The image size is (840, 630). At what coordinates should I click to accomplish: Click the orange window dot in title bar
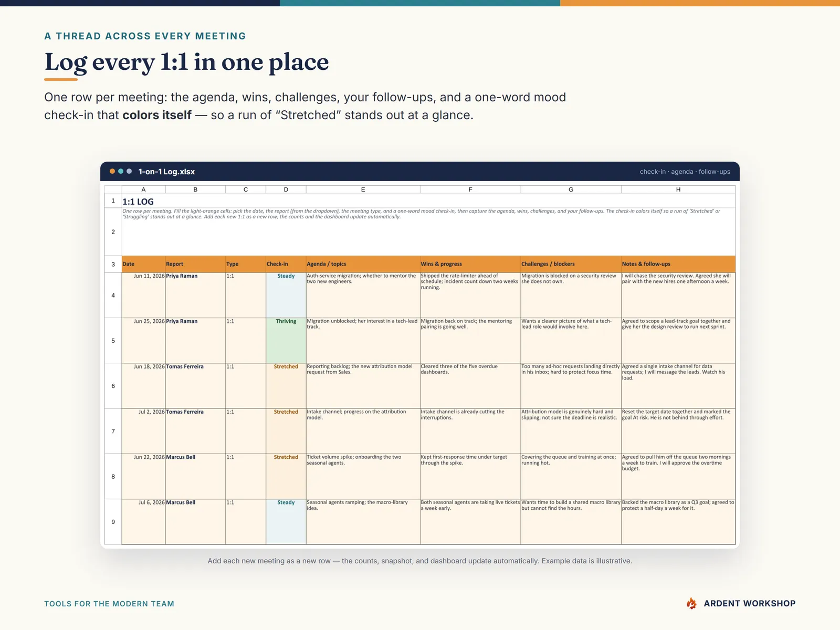112,171
